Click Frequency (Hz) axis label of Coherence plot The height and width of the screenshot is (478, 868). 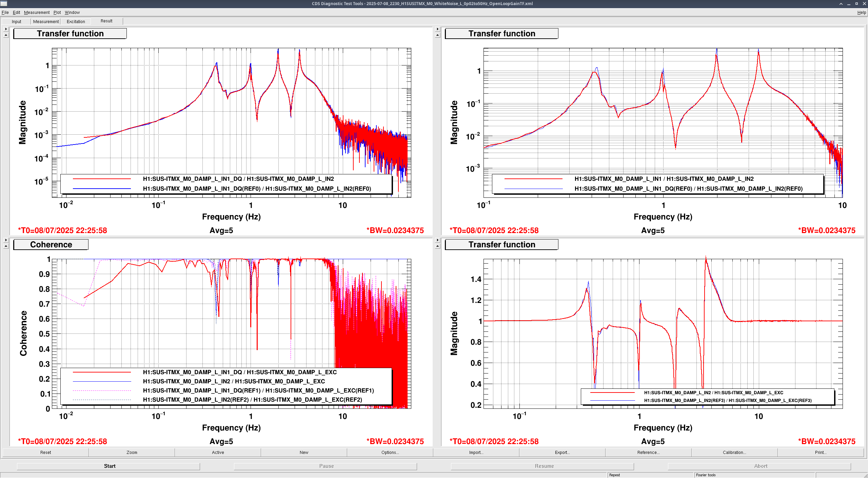(x=231, y=428)
